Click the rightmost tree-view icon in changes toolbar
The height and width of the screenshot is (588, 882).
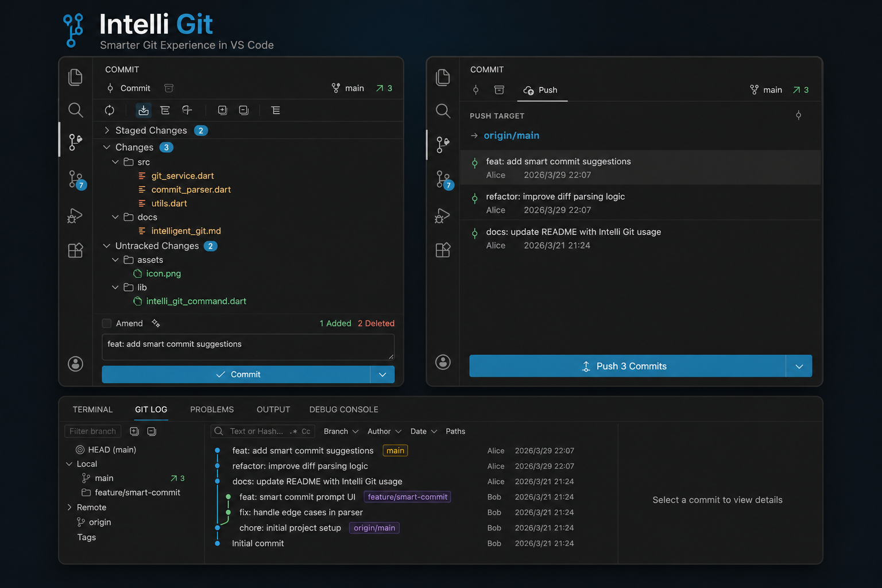point(276,110)
